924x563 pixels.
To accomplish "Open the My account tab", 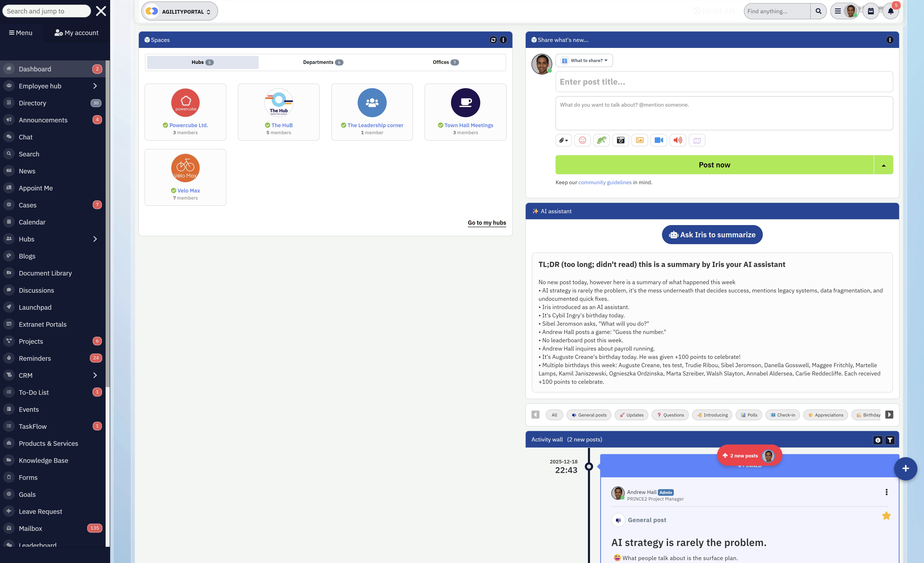I will [x=77, y=33].
